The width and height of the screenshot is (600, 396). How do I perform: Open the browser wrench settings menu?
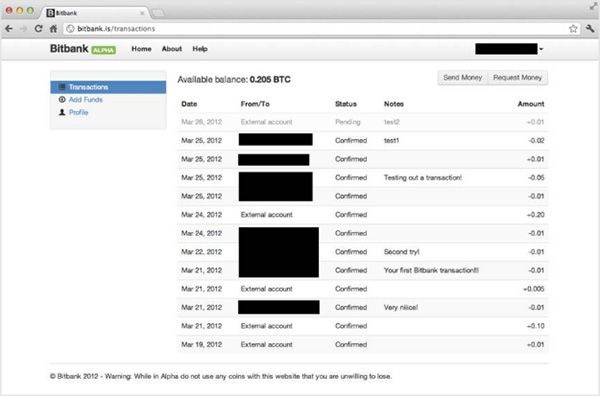tap(590, 29)
